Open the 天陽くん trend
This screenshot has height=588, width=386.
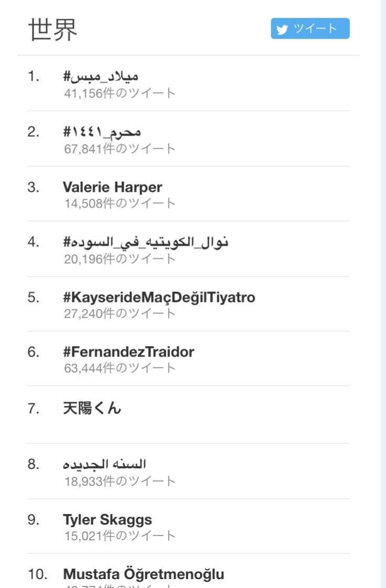pyautogui.click(x=92, y=408)
